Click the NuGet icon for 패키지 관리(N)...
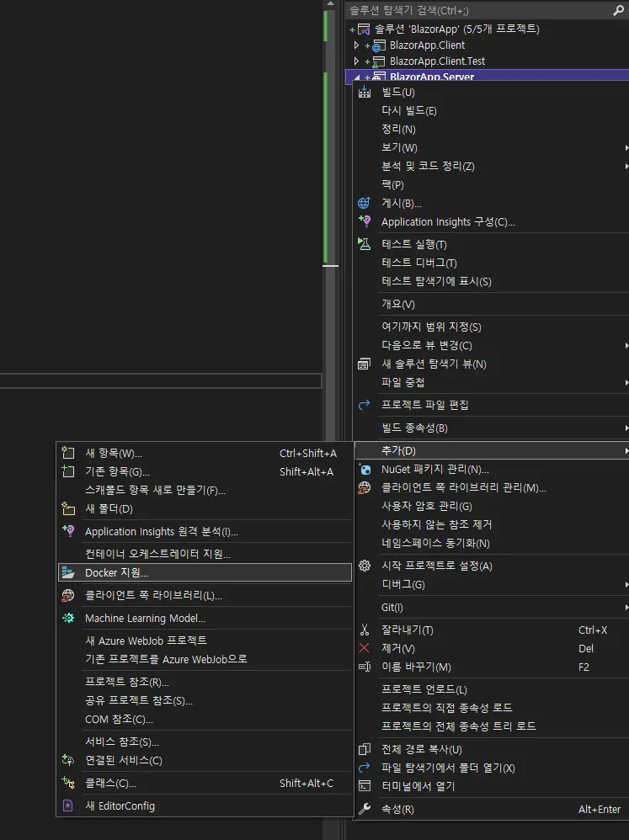 click(365, 470)
